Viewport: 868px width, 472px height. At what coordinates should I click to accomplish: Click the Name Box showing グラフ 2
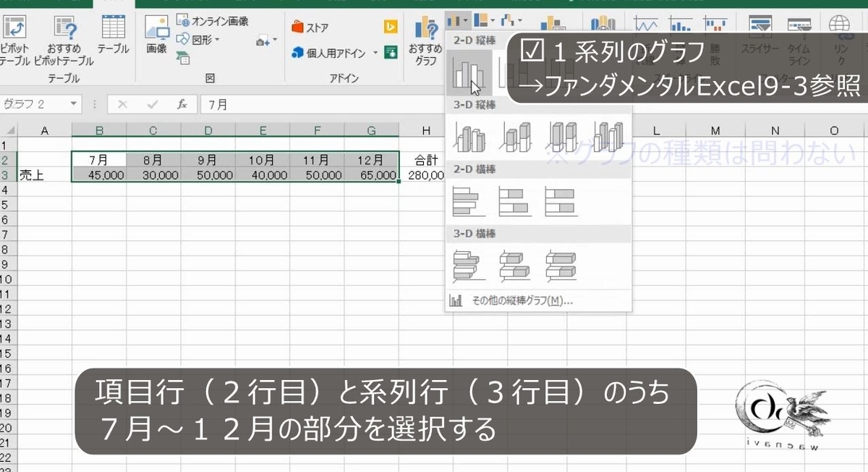[34, 104]
